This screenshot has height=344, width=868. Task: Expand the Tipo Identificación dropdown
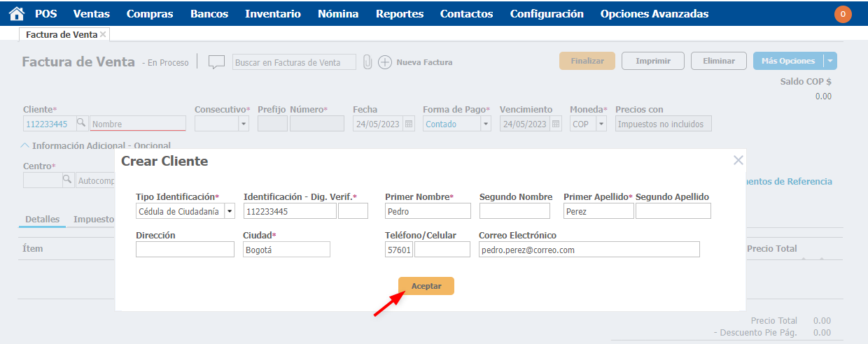[x=229, y=211]
